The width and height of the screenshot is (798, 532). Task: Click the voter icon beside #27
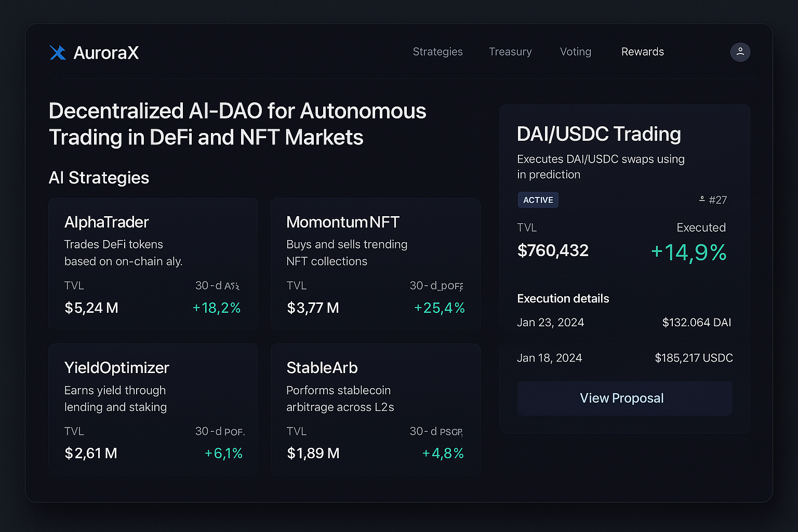[x=702, y=199]
